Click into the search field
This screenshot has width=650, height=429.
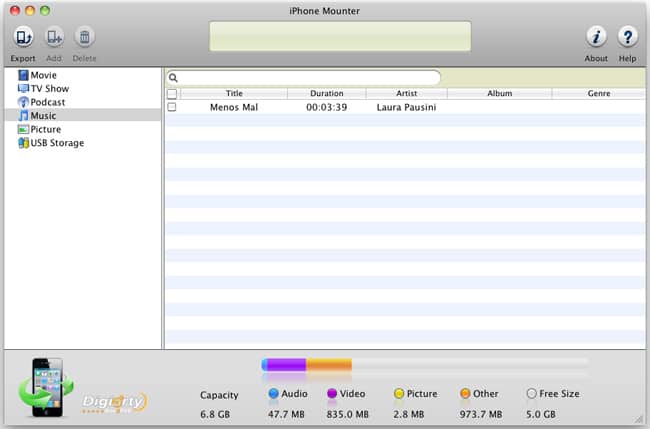coord(303,78)
